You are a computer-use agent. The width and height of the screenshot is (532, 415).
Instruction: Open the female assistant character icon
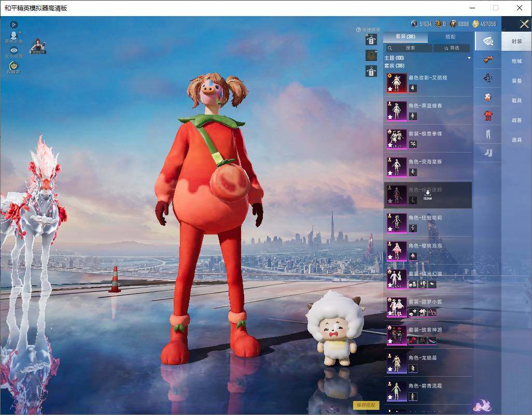pos(37,46)
